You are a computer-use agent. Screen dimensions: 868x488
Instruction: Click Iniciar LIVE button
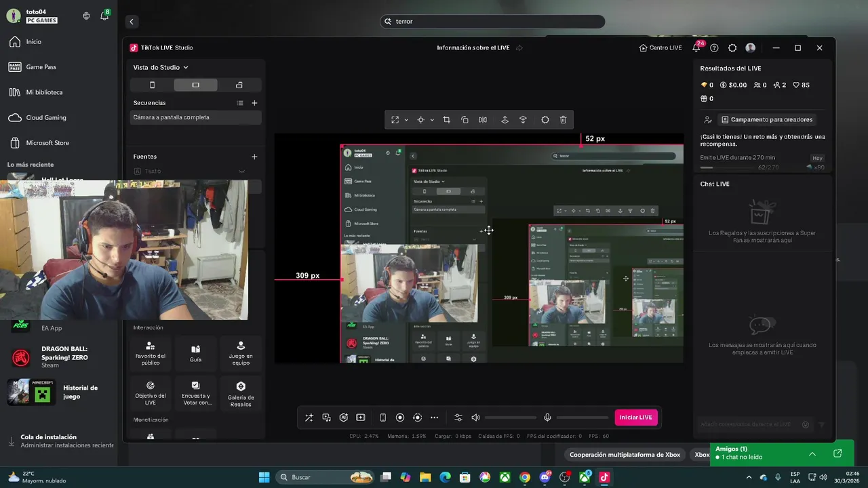[x=636, y=418]
